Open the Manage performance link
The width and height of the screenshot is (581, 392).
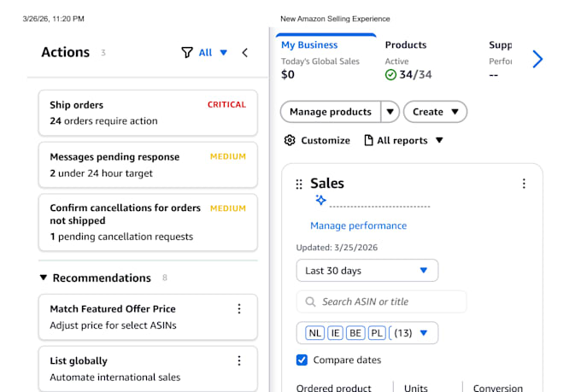[x=358, y=225]
